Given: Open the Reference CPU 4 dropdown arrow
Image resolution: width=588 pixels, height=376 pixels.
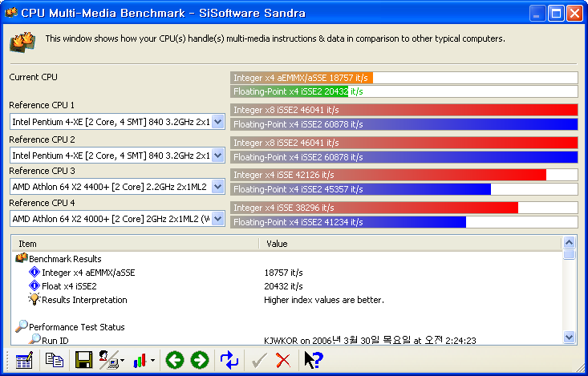Looking at the screenshot, I should pos(218,219).
